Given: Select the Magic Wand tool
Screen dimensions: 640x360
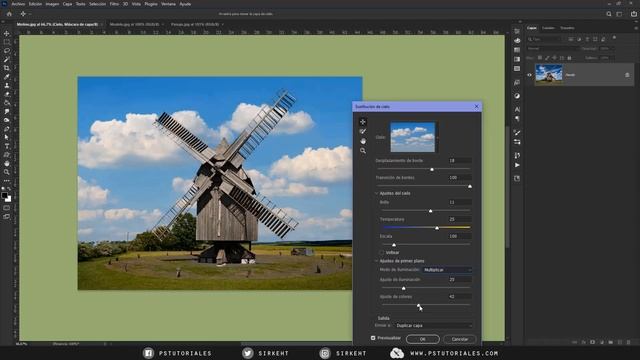Looking at the screenshot, I should coord(7,59).
